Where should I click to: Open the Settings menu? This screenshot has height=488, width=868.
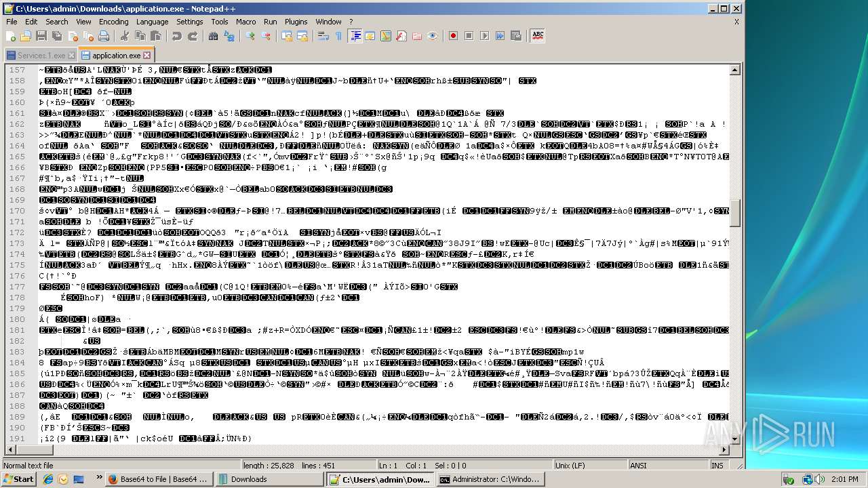[x=190, y=22]
